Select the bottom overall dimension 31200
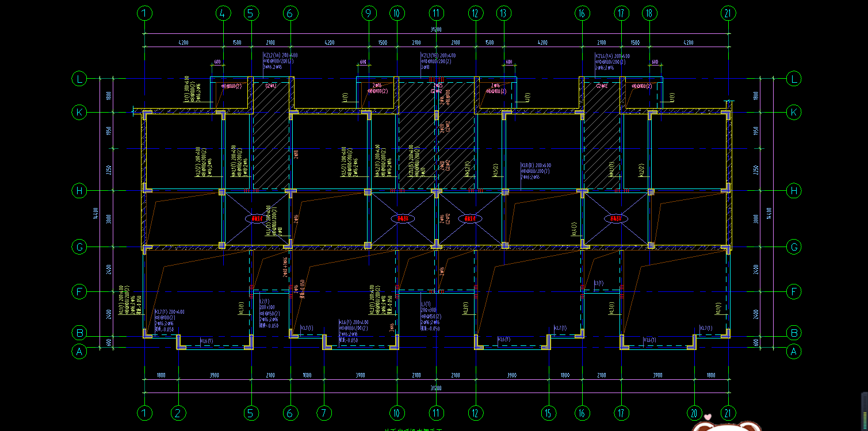The image size is (868, 431). pyautogui.click(x=436, y=388)
